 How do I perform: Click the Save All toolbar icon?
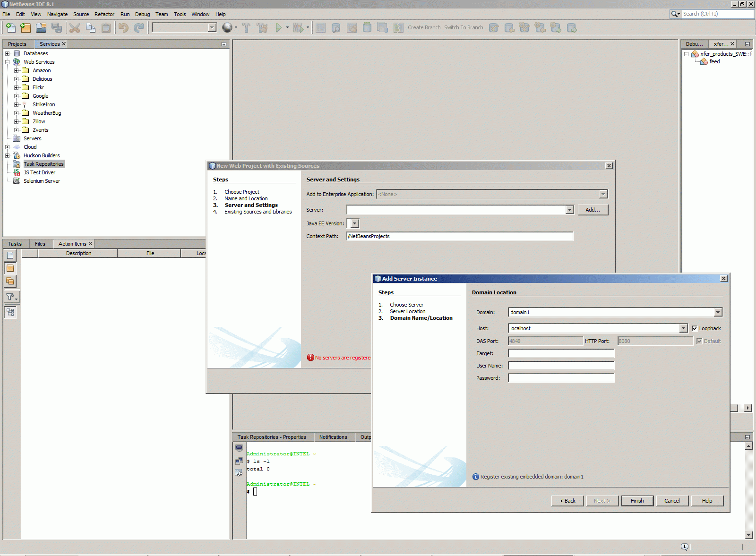(x=57, y=28)
